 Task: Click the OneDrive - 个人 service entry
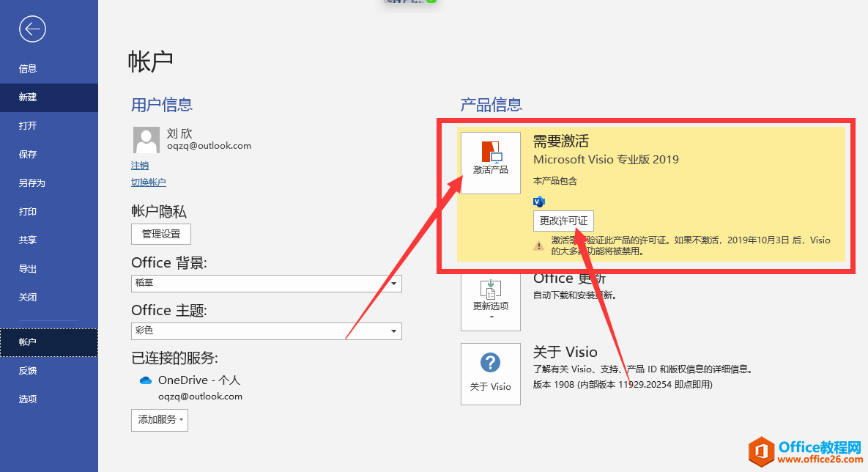click(199, 380)
